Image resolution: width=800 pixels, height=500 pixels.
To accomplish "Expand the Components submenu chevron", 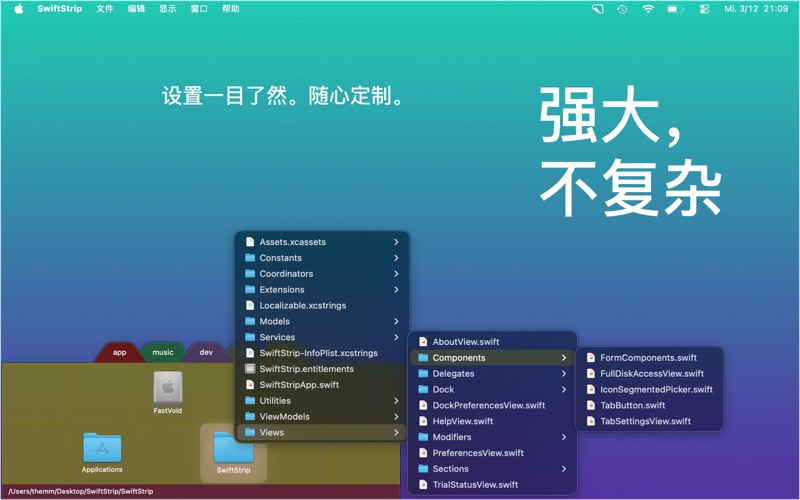I will coord(563,358).
